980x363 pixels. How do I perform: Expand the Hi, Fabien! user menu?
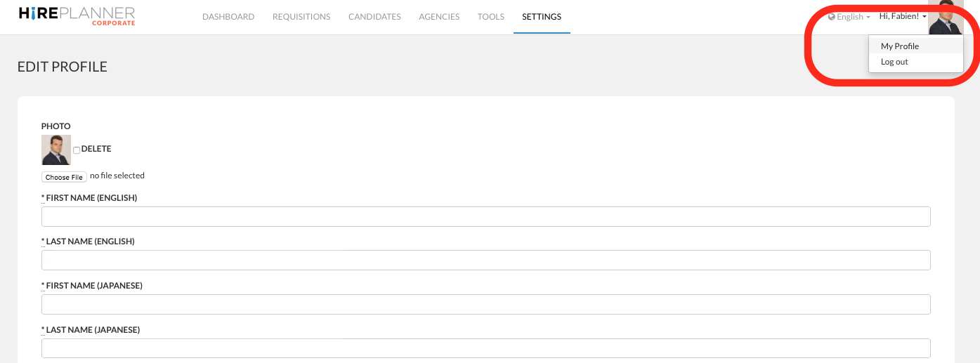[903, 16]
